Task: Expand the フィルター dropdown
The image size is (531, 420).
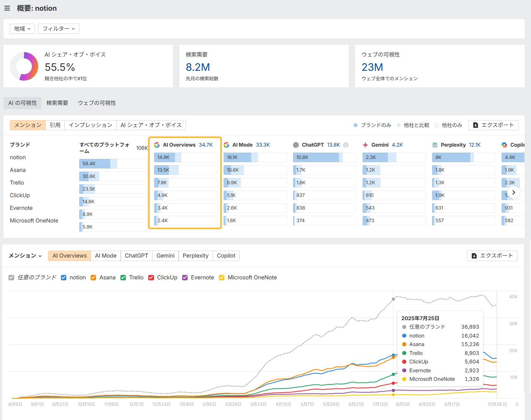Action: tap(58, 29)
